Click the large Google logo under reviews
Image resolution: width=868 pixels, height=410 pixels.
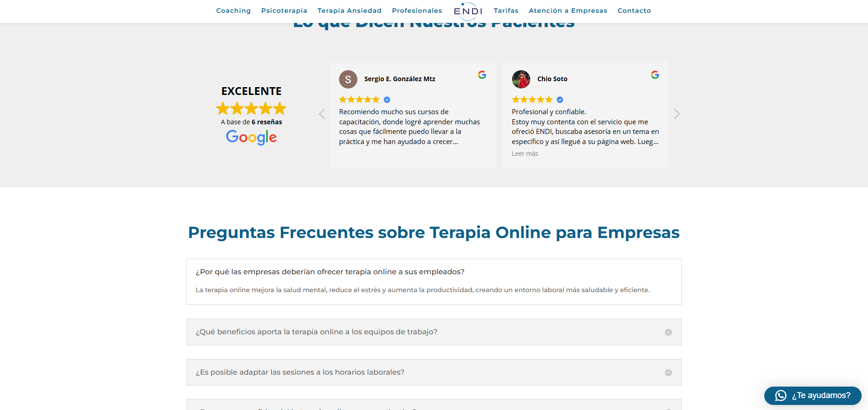coord(251,137)
